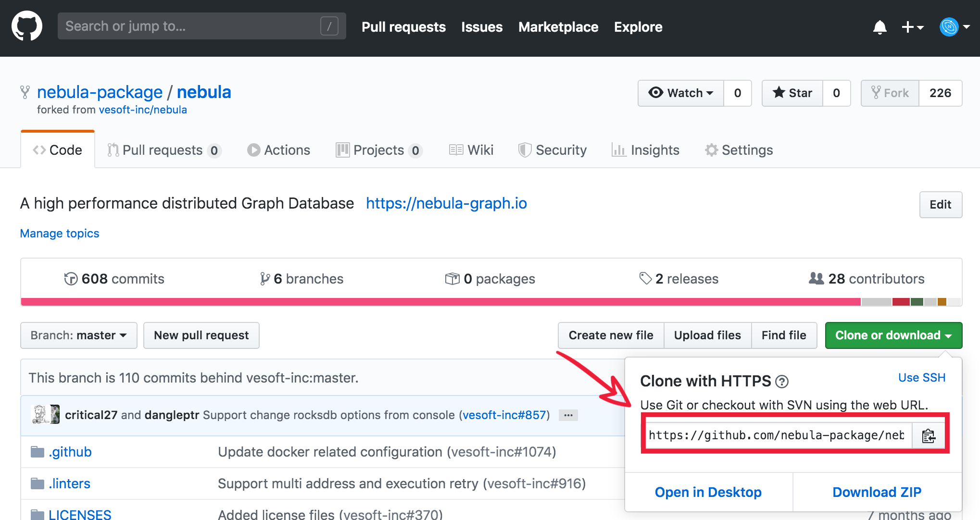Open the 0 packages link
Screen dimensions: 980x520
click(x=490, y=279)
